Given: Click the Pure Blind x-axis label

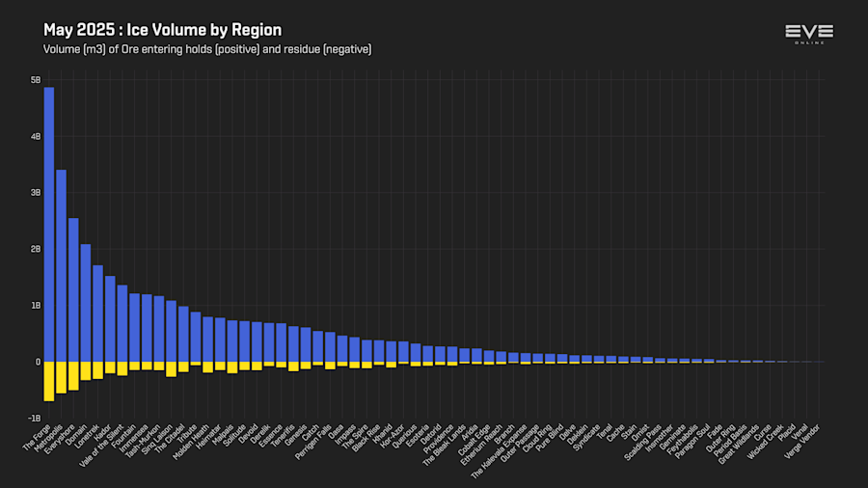Looking at the screenshot, I should [x=550, y=438].
